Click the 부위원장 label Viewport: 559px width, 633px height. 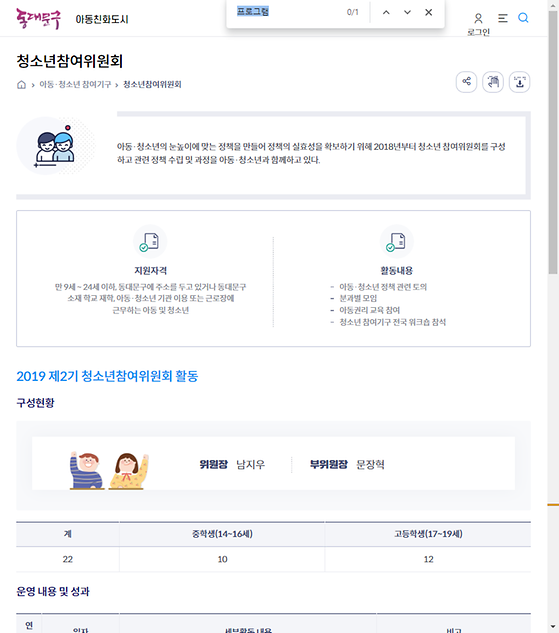(329, 464)
